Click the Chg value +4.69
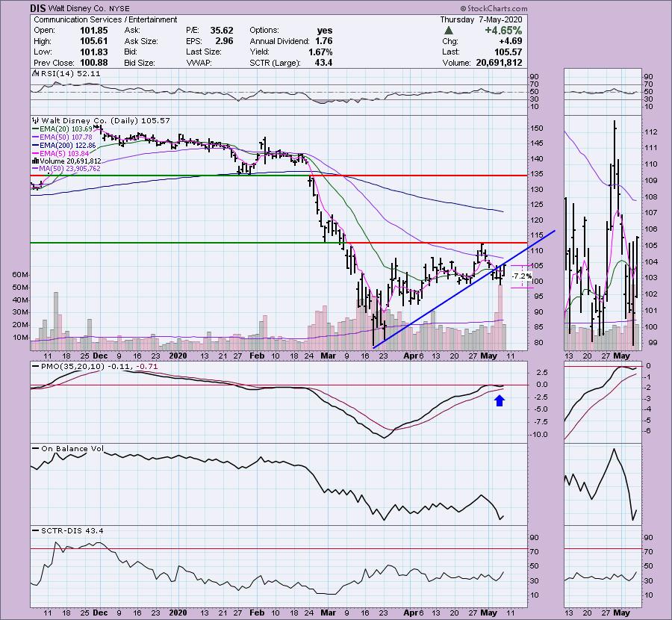The width and height of the screenshot is (672, 620). tap(511, 41)
